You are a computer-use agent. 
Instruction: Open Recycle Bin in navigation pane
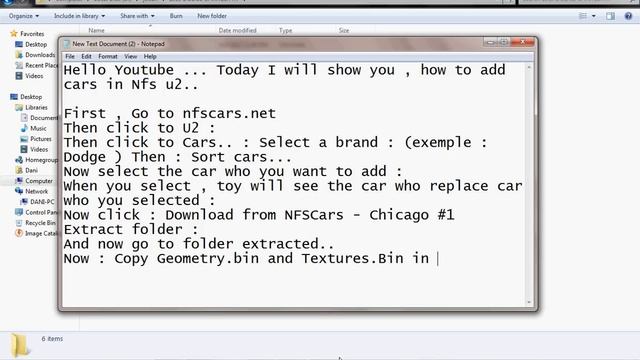tap(40, 223)
